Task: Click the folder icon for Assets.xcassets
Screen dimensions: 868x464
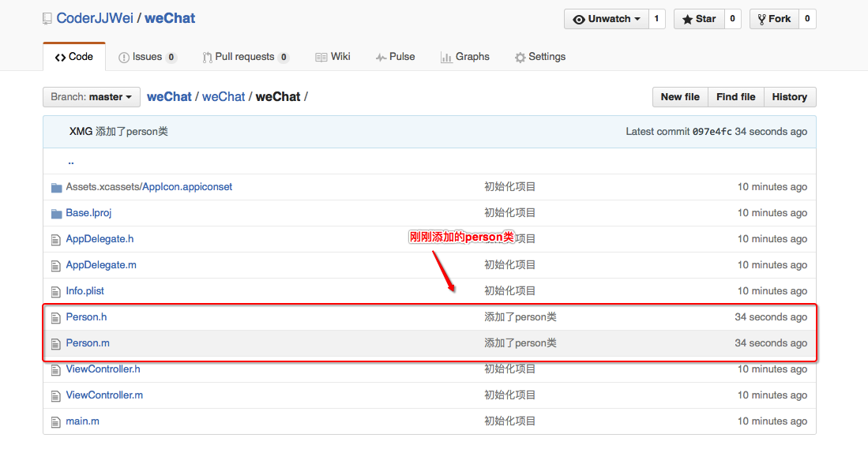Action: click(56, 188)
